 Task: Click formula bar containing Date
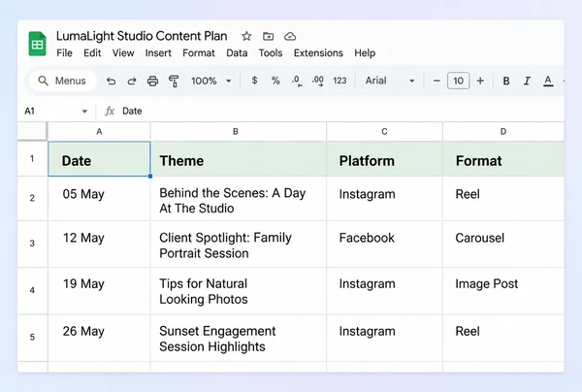341,111
